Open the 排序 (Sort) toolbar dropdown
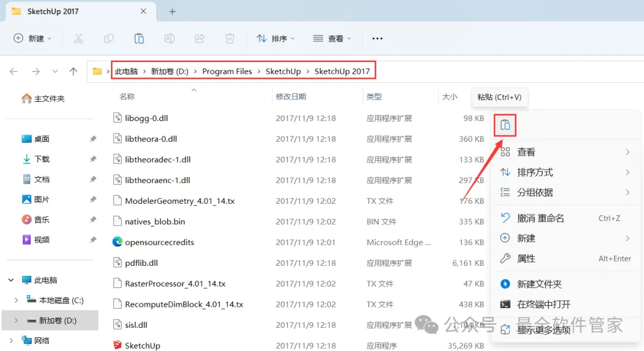 click(x=275, y=39)
